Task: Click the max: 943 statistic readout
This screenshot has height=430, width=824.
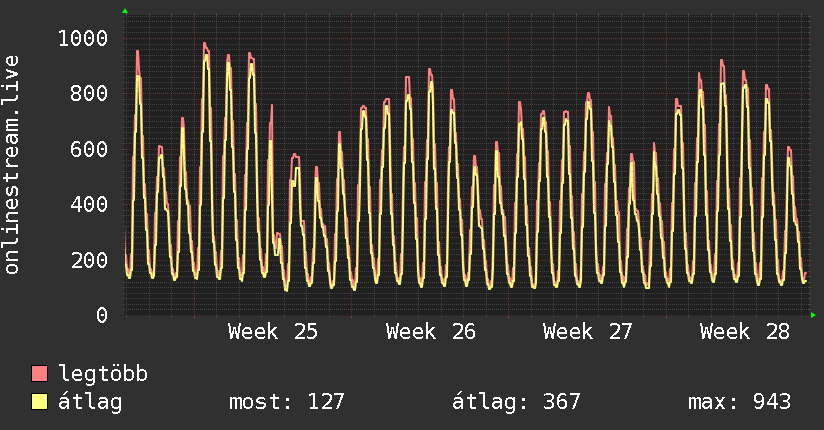Action: (739, 402)
